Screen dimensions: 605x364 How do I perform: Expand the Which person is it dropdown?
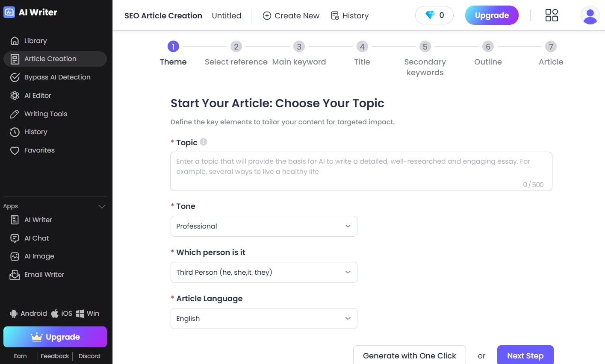pos(264,273)
